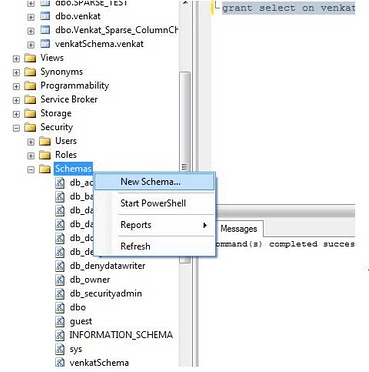Image resolution: width=369 pixels, height=372 pixels.
Task: Collapse the Security folder node
Action: pyautogui.click(x=16, y=128)
